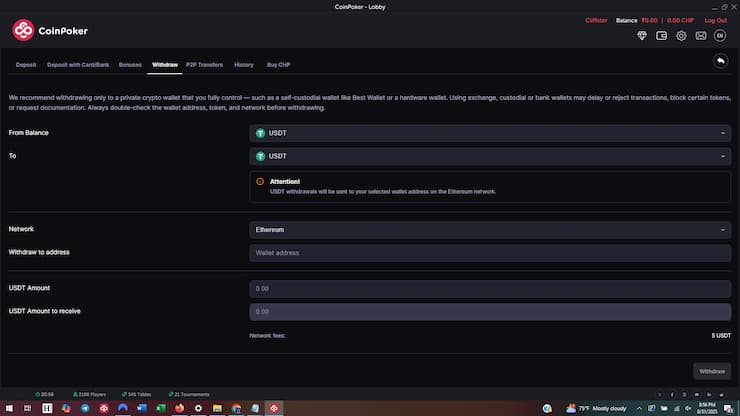
Task: Click the Withdraw button
Action: [x=712, y=372]
